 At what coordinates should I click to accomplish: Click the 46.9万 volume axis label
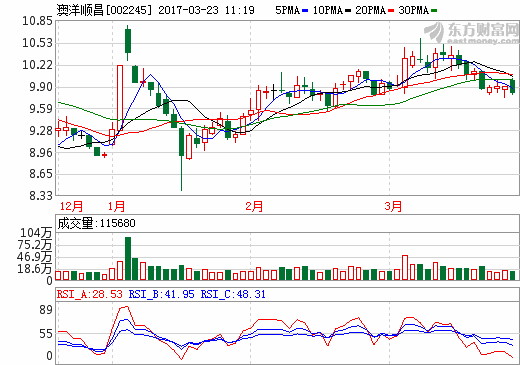tap(35, 257)
